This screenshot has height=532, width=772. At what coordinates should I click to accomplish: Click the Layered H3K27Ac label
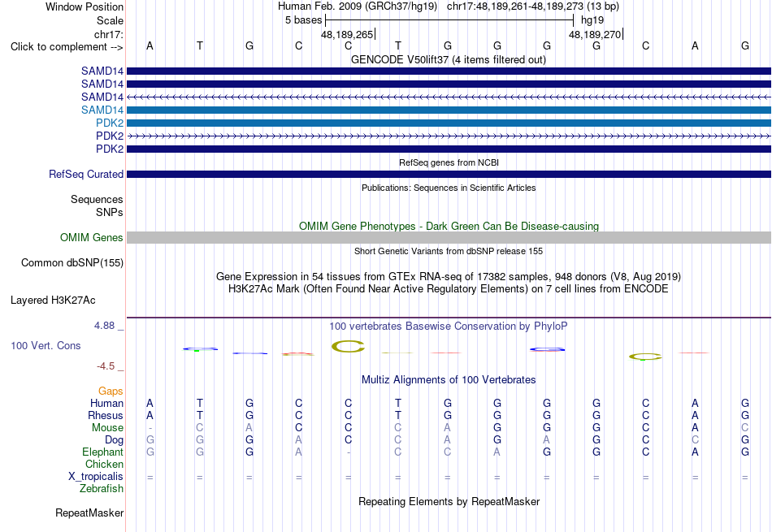[x=53, y=301]
